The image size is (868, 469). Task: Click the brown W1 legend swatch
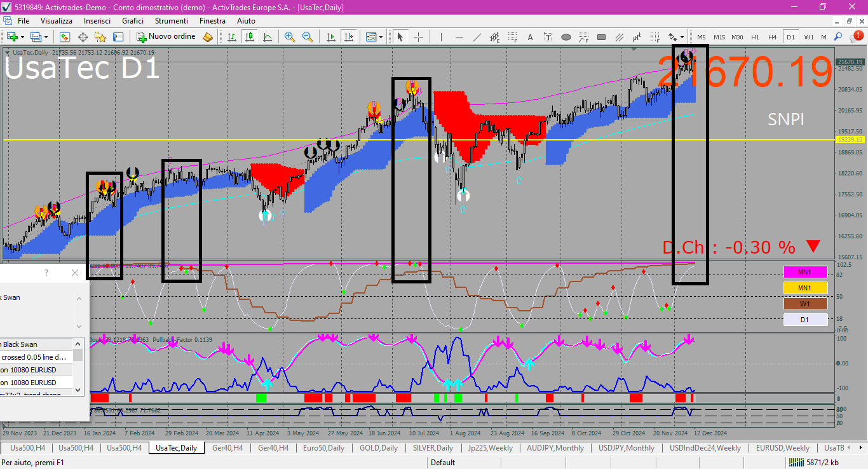coord(806,304)
